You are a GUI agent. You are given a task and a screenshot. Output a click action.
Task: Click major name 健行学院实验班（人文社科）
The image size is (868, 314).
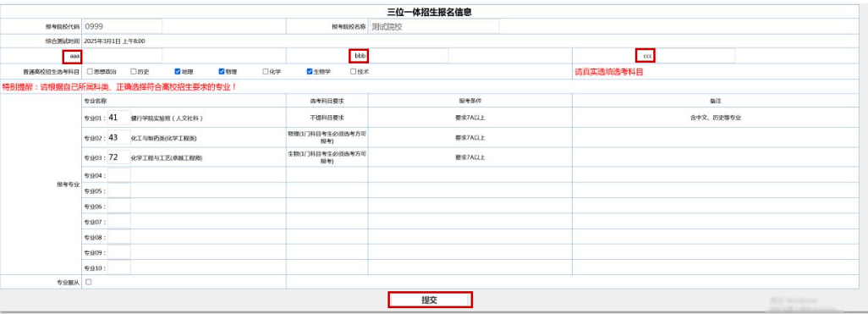click(x=168, y=118)
